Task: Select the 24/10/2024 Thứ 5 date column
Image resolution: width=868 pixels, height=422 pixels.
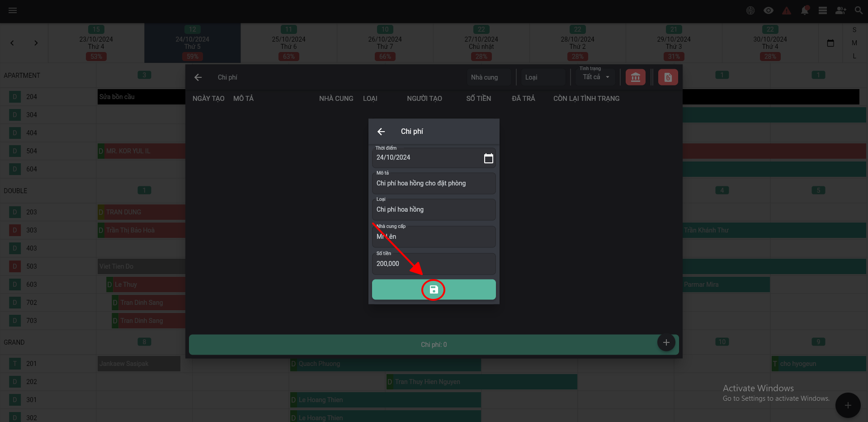Action: coord(192,43)
